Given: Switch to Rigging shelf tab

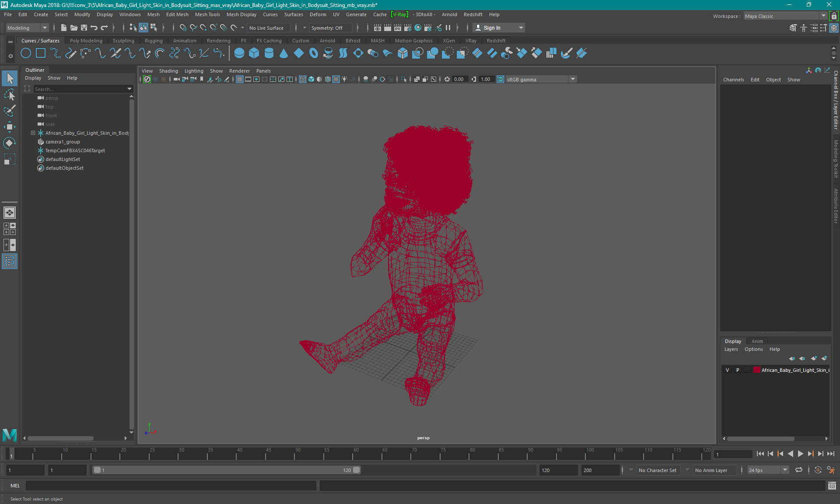Looking at the screenshot, I should [154, 41].
